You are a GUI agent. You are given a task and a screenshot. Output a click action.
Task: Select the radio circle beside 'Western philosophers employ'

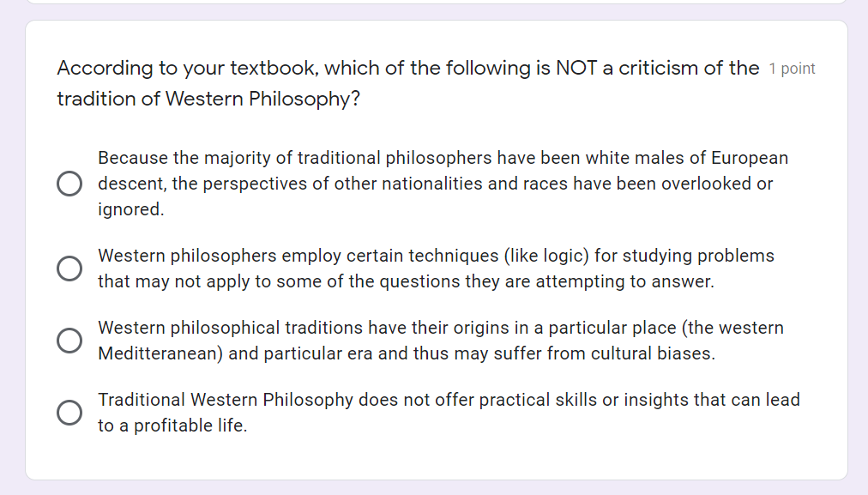69,268
